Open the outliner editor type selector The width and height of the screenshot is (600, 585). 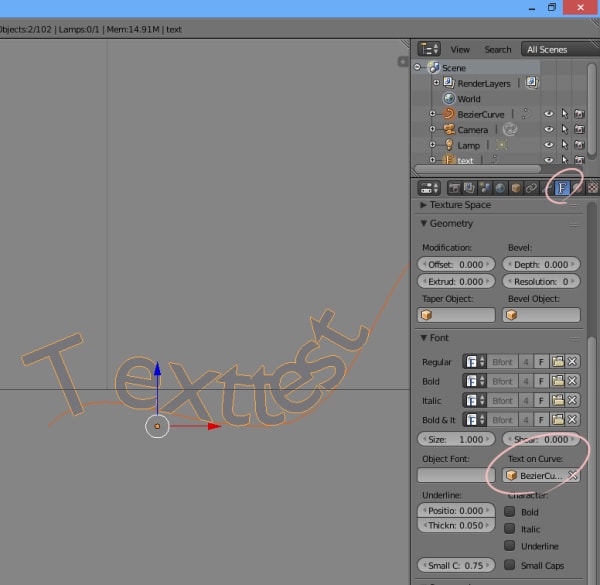coord(429,49)
